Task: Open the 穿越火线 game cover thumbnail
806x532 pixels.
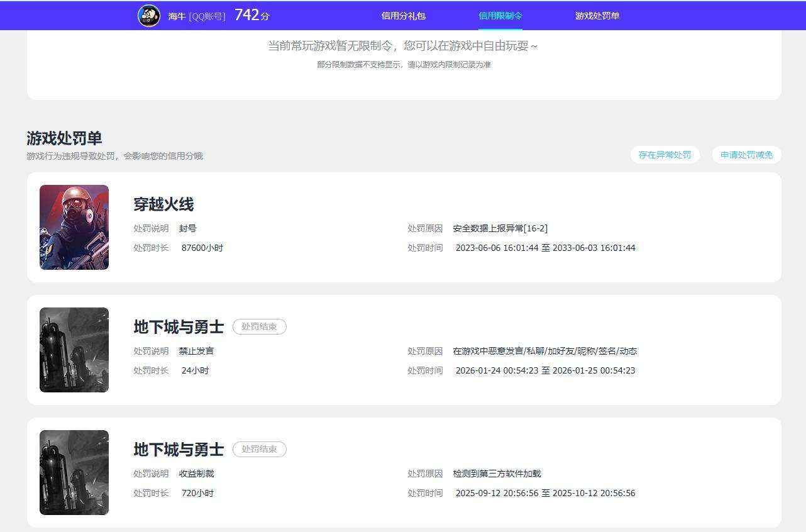Action: (74, 227)
